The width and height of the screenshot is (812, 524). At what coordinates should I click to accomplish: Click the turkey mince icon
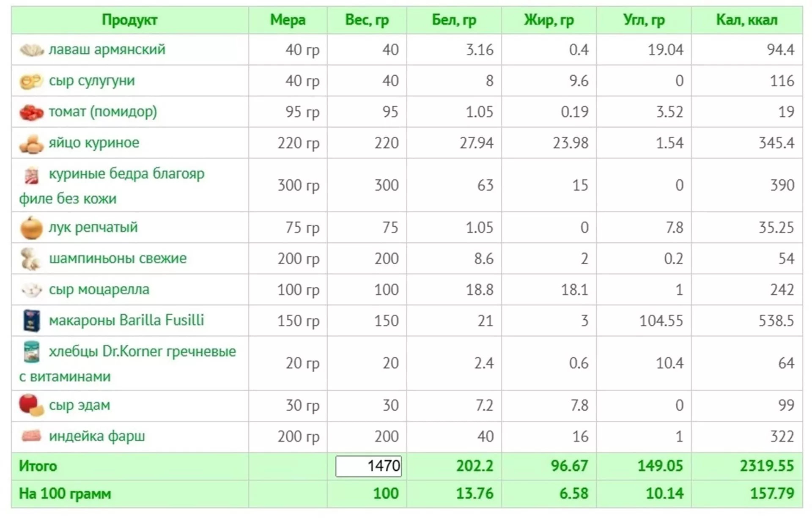[x=32, y=436]
